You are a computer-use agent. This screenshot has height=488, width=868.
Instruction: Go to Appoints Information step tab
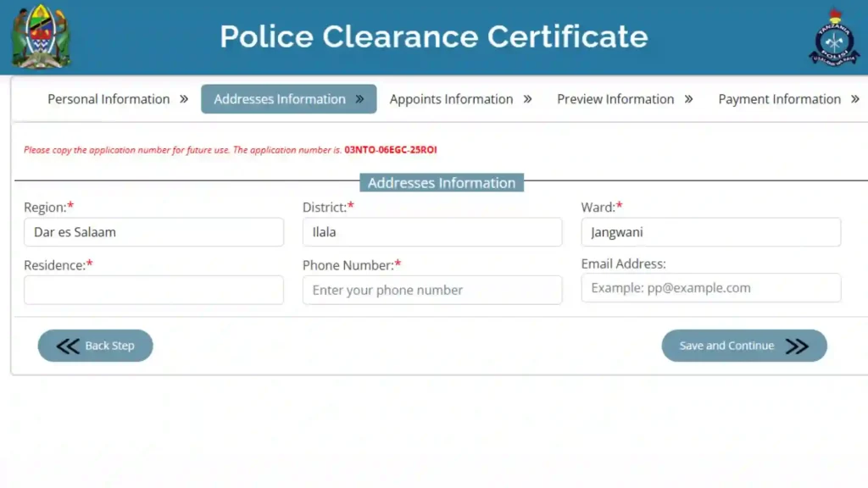click(x=460, y=99)
